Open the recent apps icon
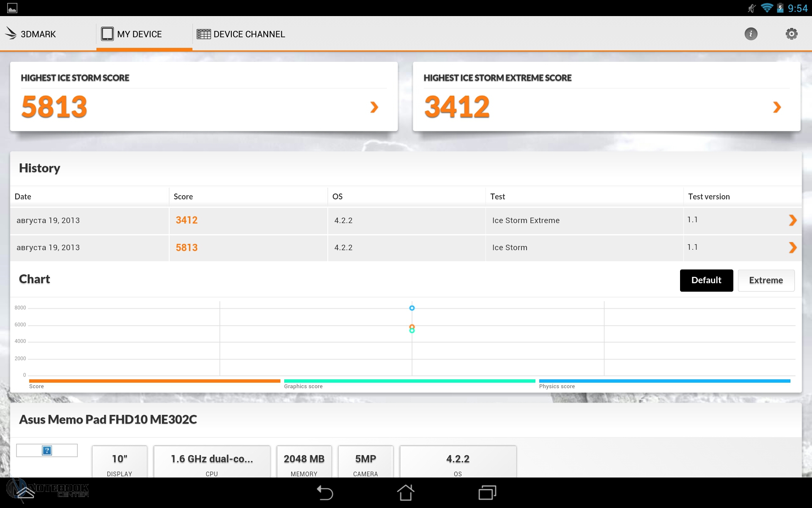This screenshot has height=508, width=812. coord(487,493)
